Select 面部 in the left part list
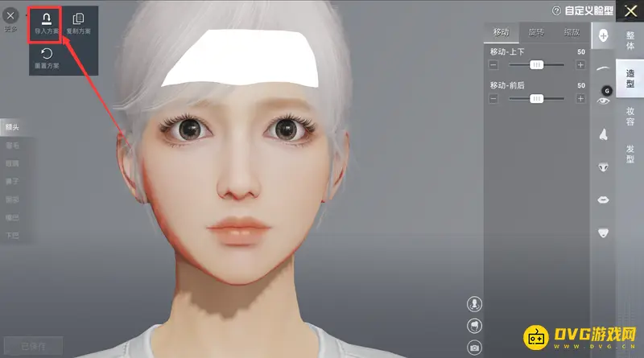This screenshot has height=358, width=644. click(12, 200)
